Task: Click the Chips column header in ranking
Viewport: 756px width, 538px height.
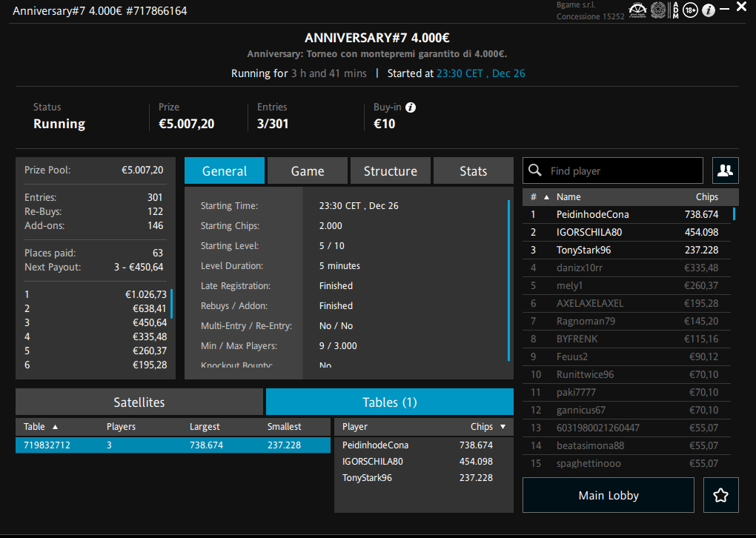Action: click(x=707, y=197)
